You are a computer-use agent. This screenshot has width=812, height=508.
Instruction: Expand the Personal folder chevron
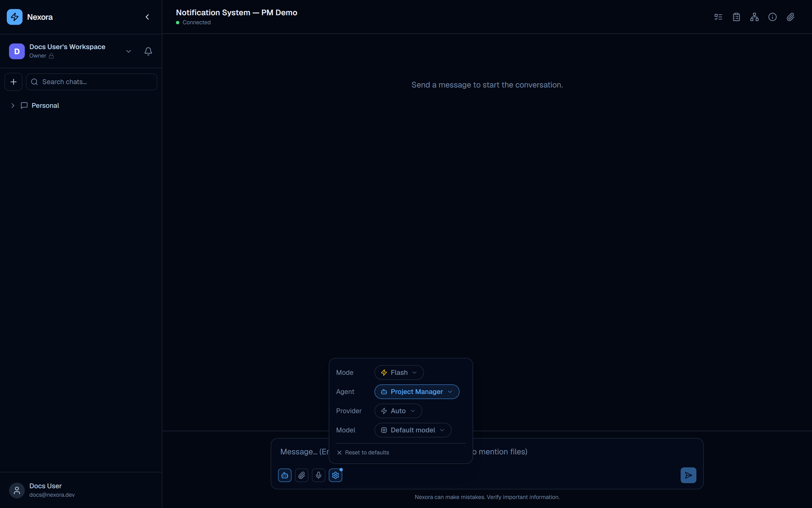[x=13, y=106]
